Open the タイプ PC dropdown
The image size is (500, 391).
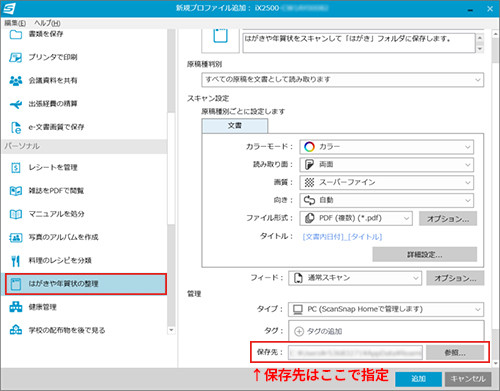tap(386, 309)
